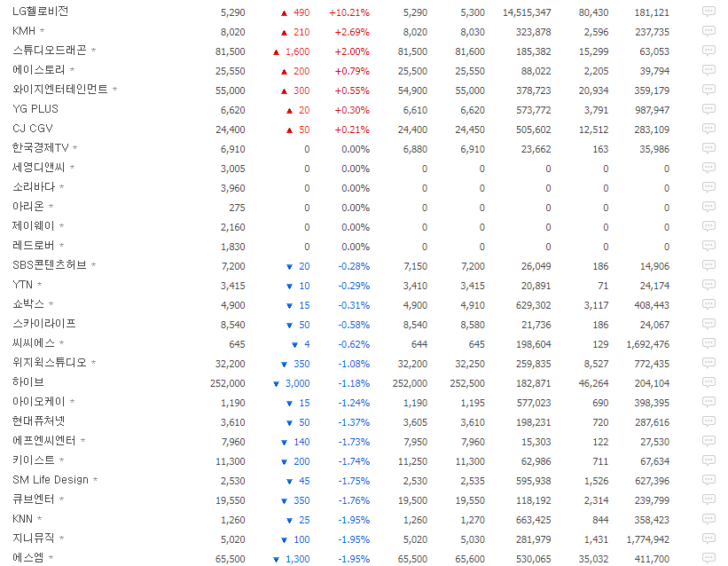This screenshot has height=566, width=728.
Task: Open the 레드로버 stock link
Action: (x=34, y=246)
